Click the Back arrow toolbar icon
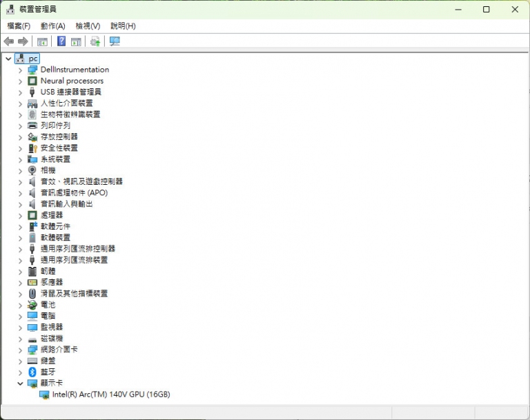530x420 pixels. (9, 41)
